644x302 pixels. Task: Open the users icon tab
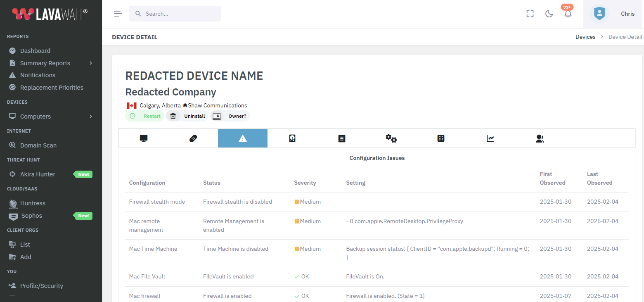[540, 138]
